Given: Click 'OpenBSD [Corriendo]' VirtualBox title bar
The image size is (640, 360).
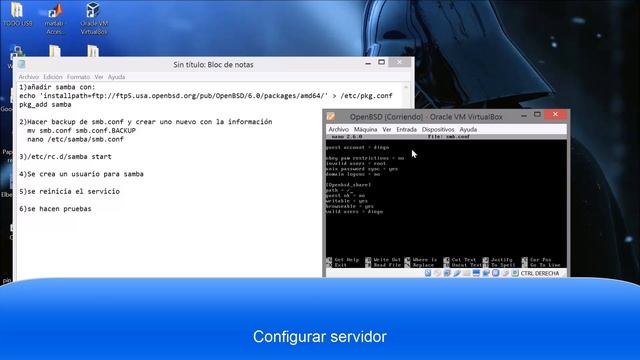Looking at the screenshot, I should (426, 117).
